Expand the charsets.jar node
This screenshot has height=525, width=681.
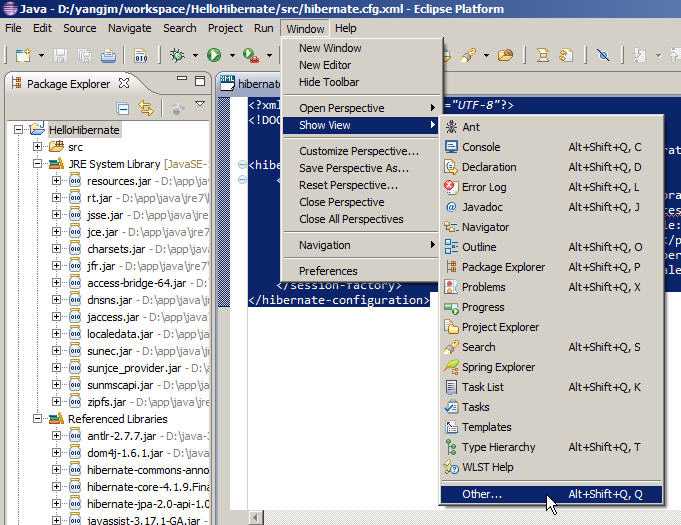click(56, 248)
